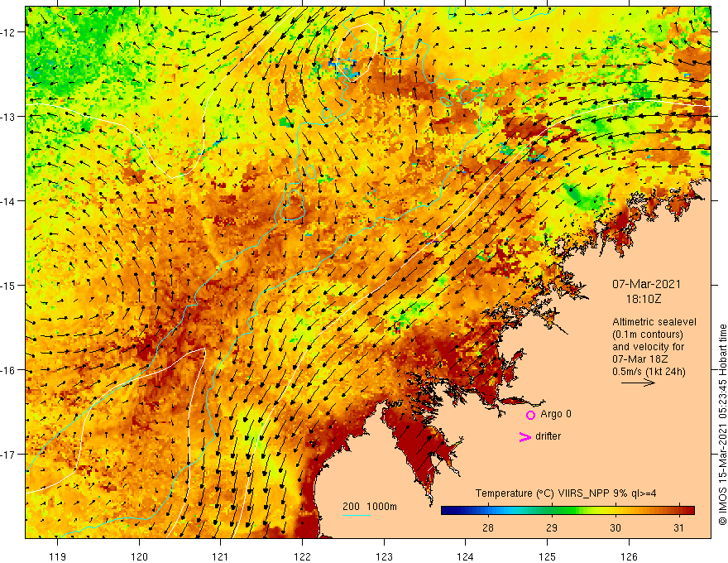Click the color bar tick label 30

click(x=615, y=527)
